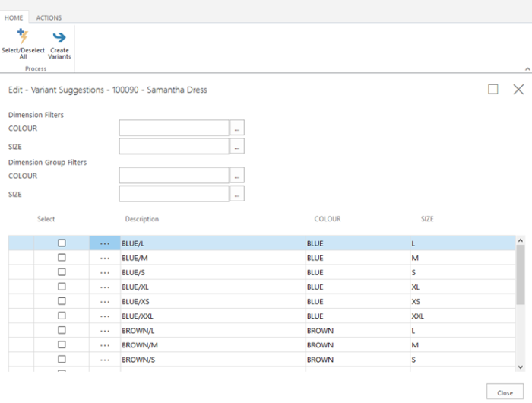The width and height of the screenshot is (532, 403).
Task: Click the Create Variants icon
Action: click(x=59, y=38)
